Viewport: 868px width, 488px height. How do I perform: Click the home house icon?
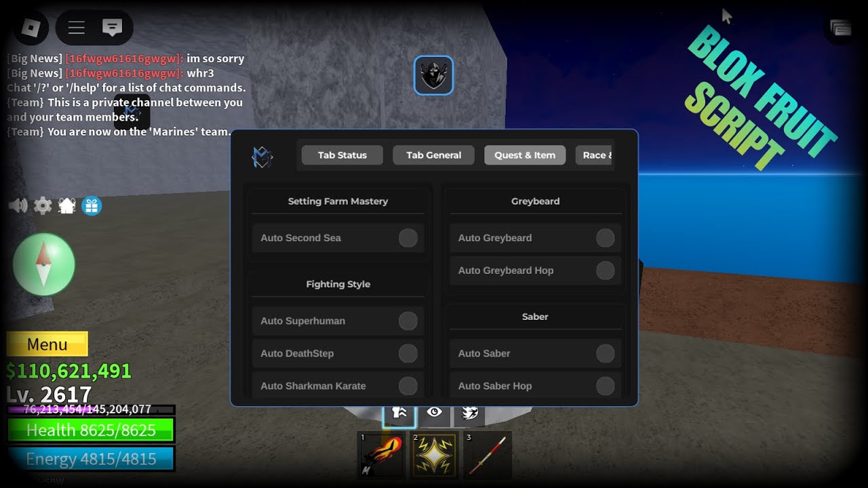[66, 205]
